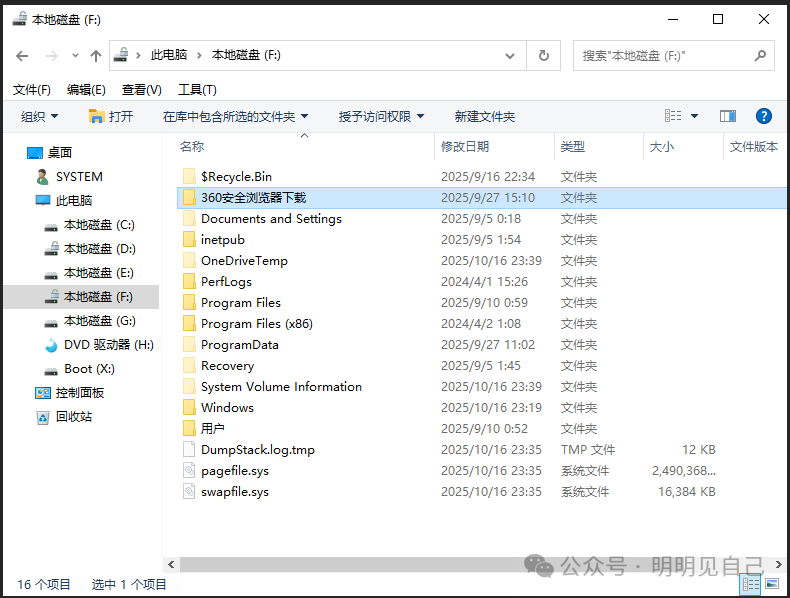Click the up-one-level arrow
790x598 pixels.
tap(96, 56)
